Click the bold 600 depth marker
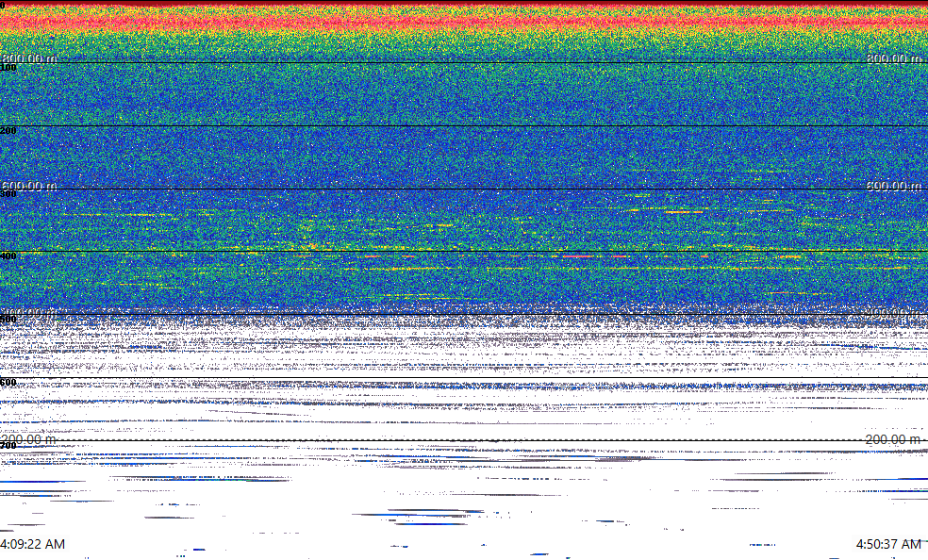 [8, 382]
